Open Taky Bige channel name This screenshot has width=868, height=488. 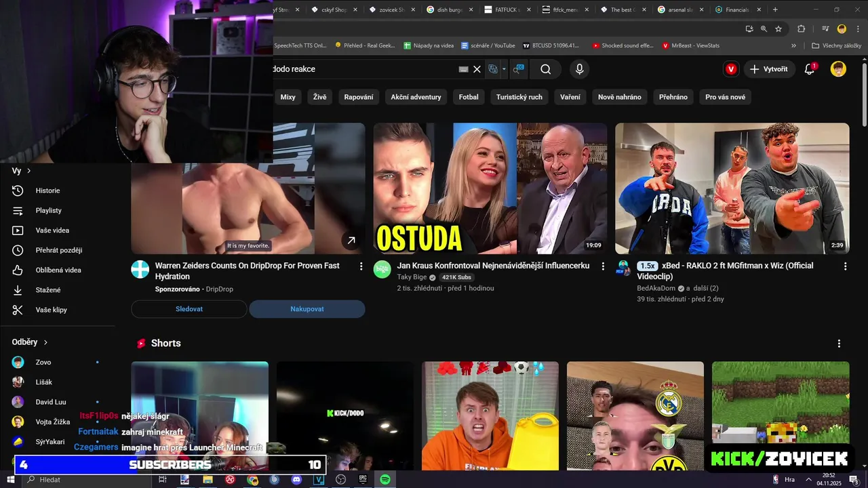[x=412, y=277]
